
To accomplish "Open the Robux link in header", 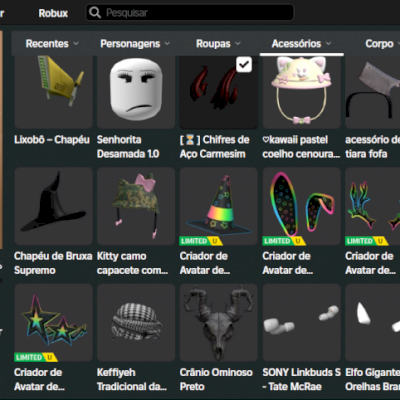I will coord(53,13).
